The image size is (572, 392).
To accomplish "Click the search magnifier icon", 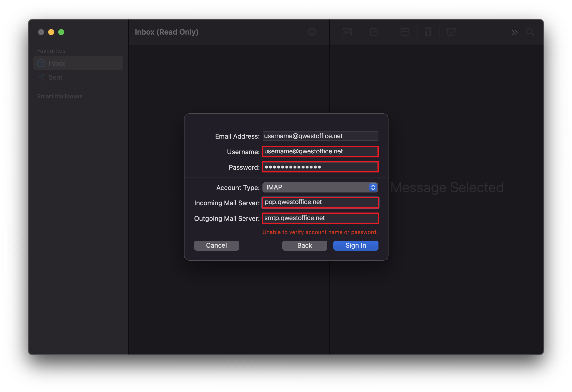I will 530,32.
